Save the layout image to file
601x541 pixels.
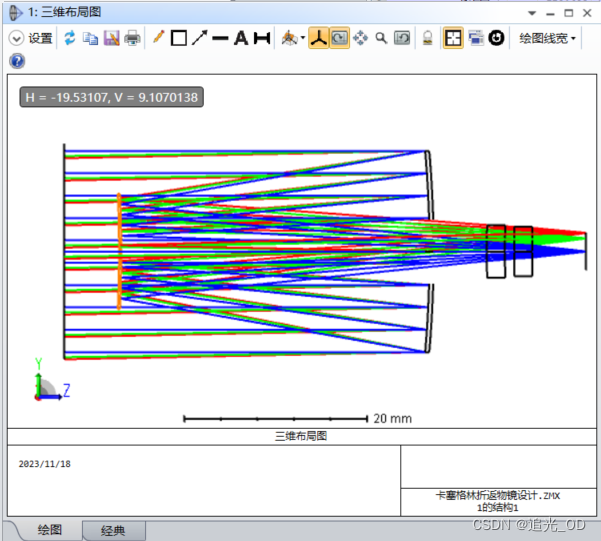(x=112, y=38)
